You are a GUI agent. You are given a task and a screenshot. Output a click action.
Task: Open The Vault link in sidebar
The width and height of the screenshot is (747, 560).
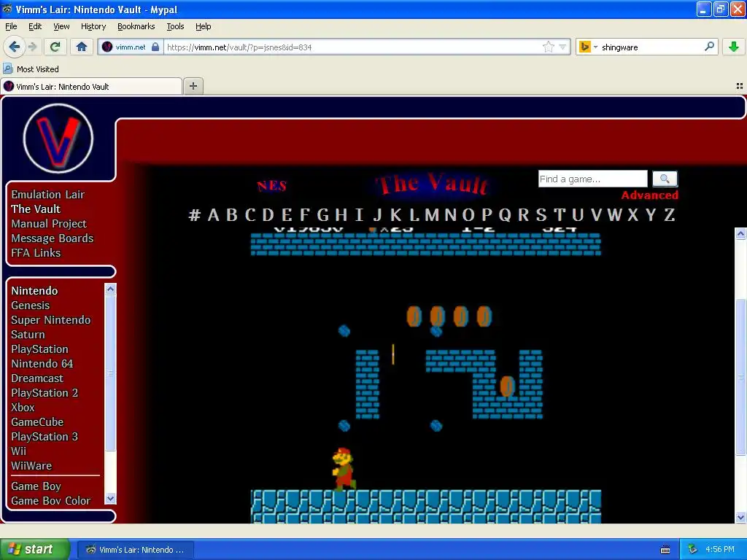pos(36,209)
